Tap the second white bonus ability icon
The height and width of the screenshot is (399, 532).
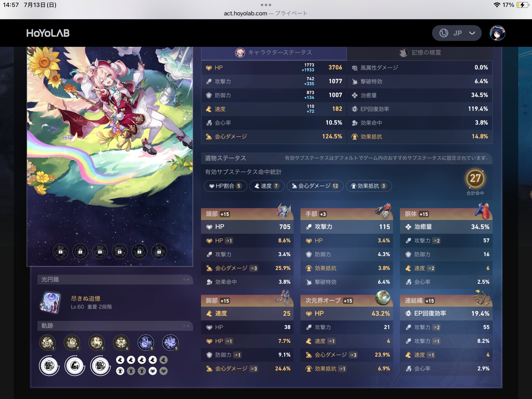[x=75, y=366]
